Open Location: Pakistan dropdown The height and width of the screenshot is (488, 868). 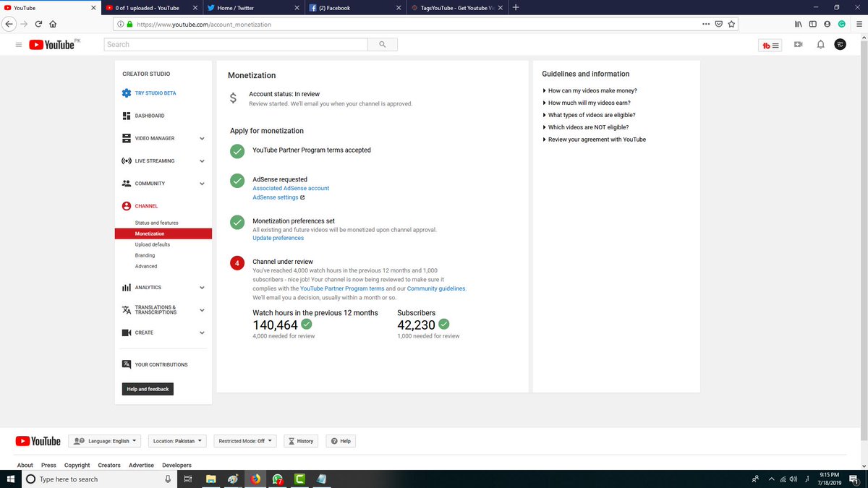click(x=177, y=441)
